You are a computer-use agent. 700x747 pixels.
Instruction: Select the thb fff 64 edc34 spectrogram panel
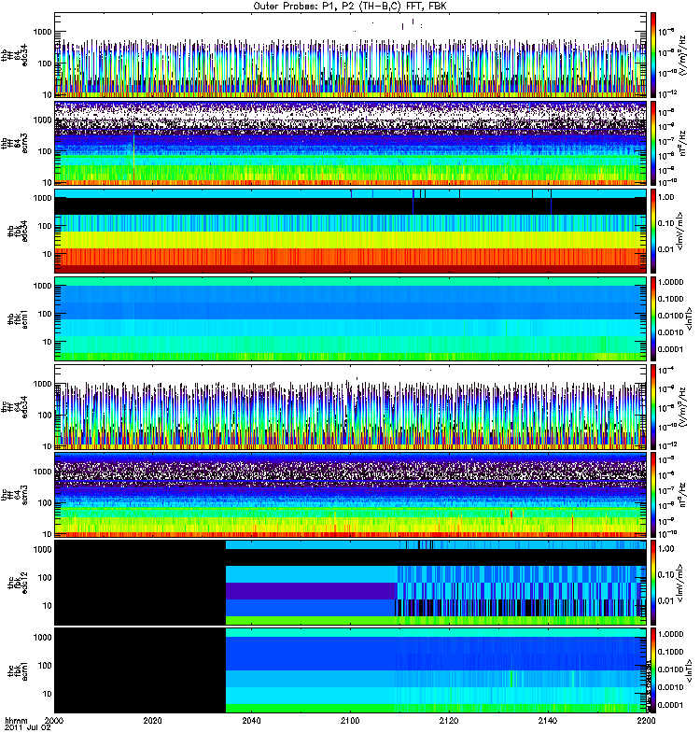tap(351, 55)
